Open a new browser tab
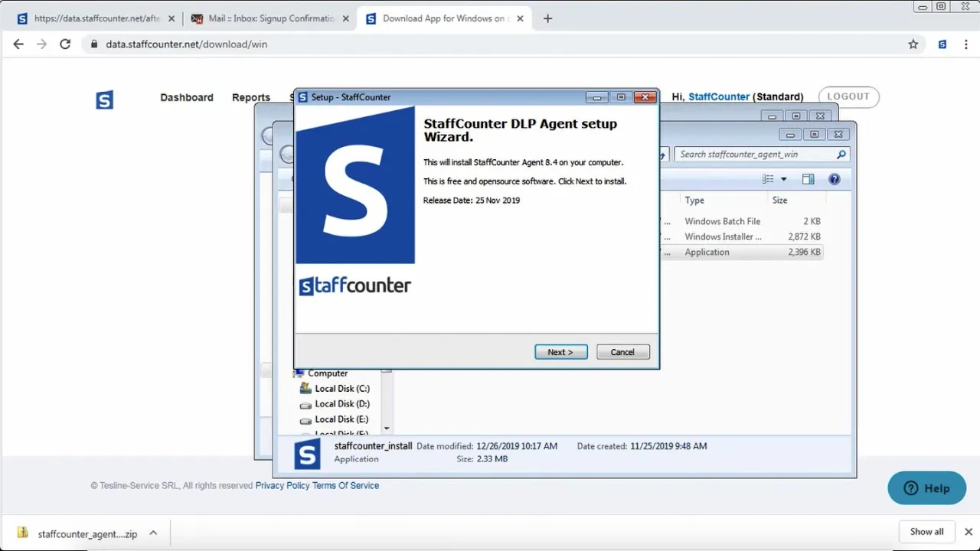980x551 pixels. point(547,18)
